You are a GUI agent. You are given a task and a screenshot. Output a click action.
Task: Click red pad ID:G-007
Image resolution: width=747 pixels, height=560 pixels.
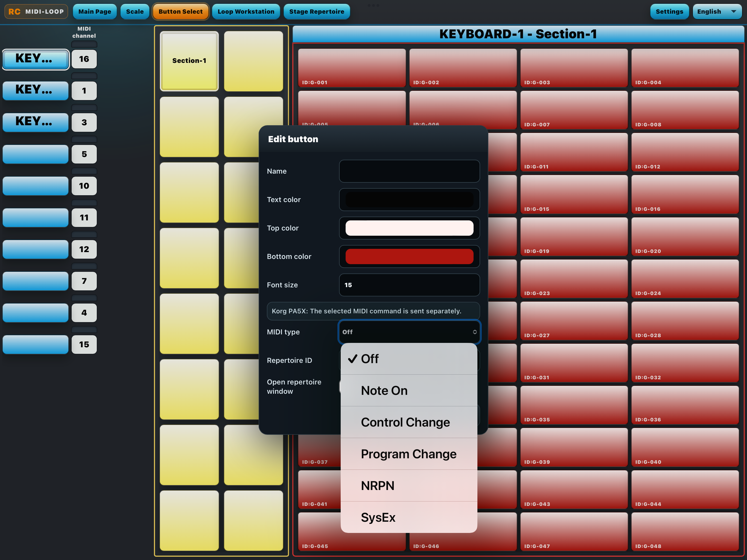(x=574, y=110)
